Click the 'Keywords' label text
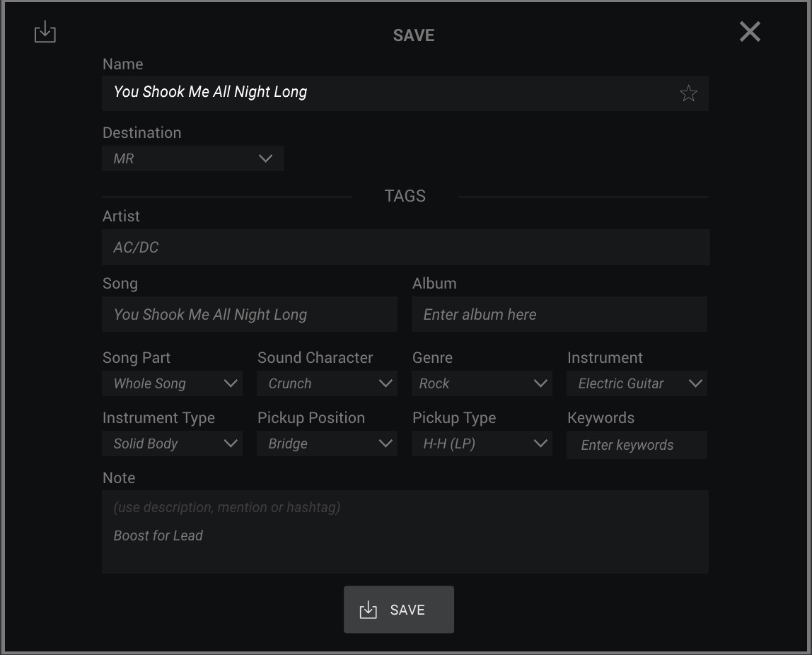The width and height of the screenshot is (812, 655). [x=601, y=418]
